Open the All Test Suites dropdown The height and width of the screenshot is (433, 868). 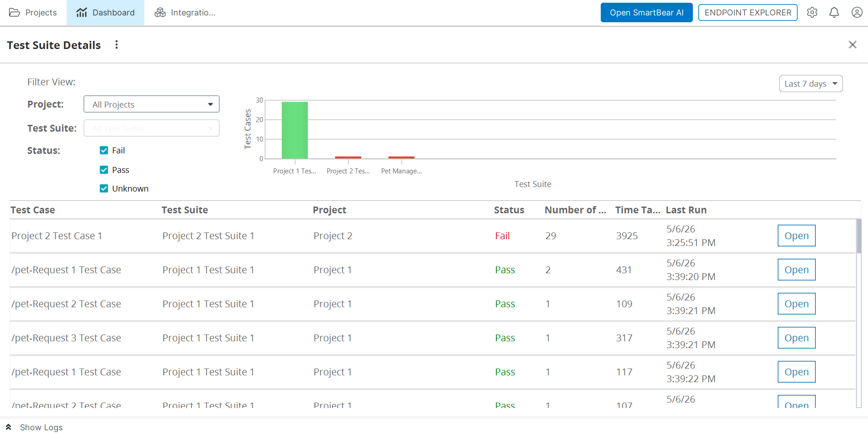(152, 128)
